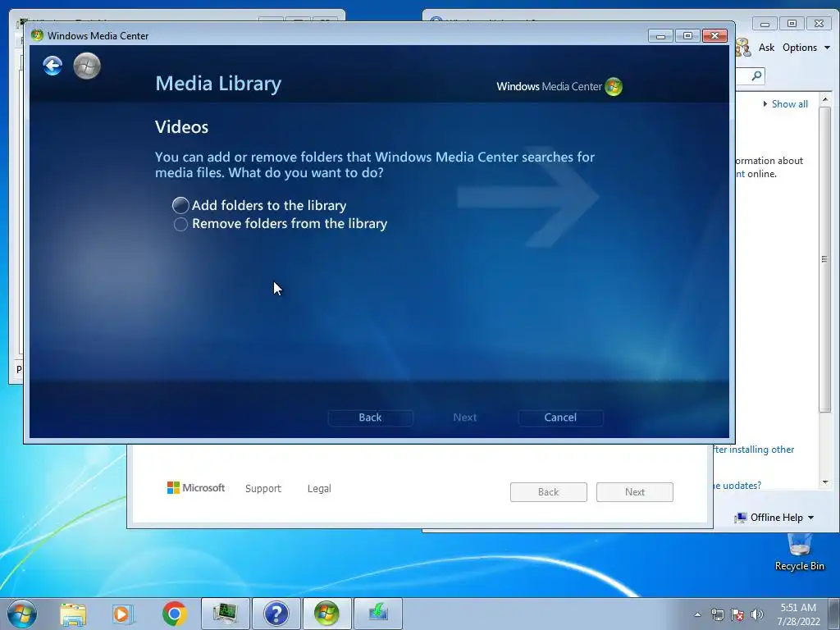840x630 pixels.
Task: Click the Help window scrollbar down arrow
Action: coord(825,482)
